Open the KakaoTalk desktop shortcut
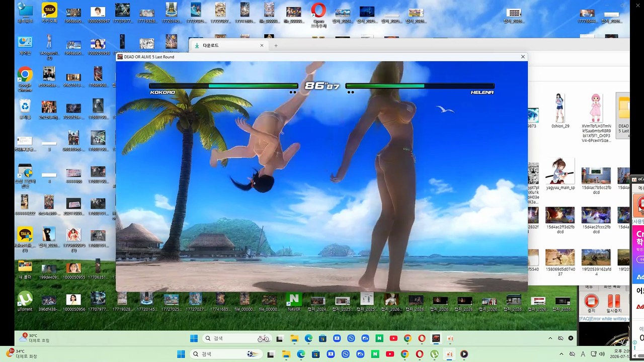The width and height of the screenshot is (644, 362). [x=49, y=13]
